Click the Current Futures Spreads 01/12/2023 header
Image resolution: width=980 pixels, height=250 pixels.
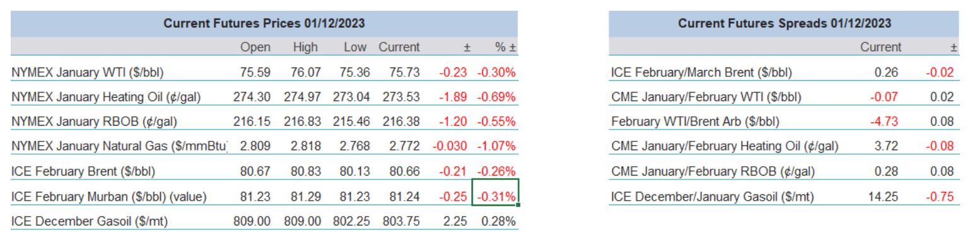coord(785,23)
